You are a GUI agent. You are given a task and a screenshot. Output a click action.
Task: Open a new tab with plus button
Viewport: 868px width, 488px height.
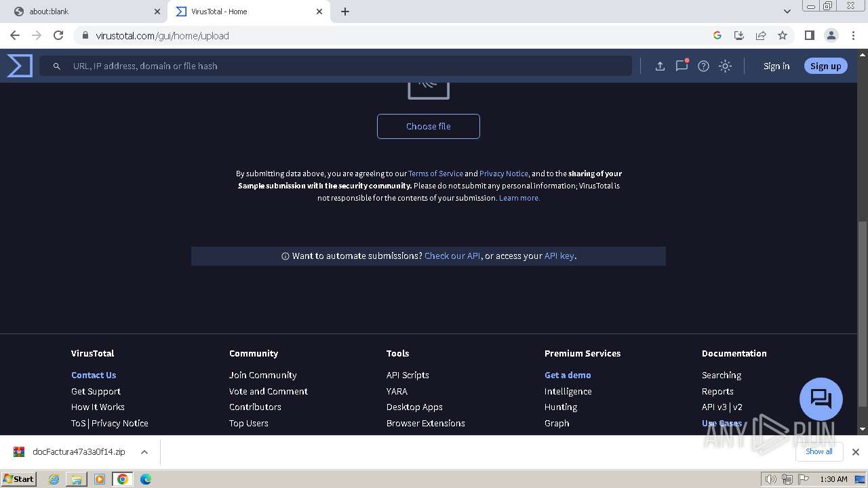click(345, 12)
